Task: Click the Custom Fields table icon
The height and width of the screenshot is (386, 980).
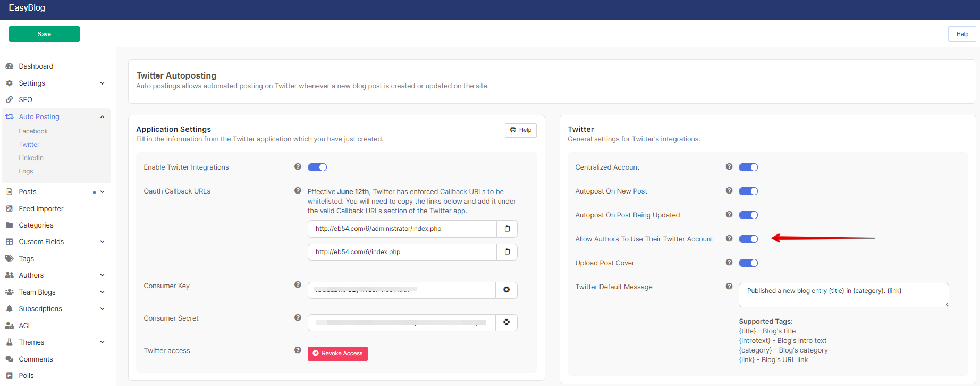Action: click(9, 242)
